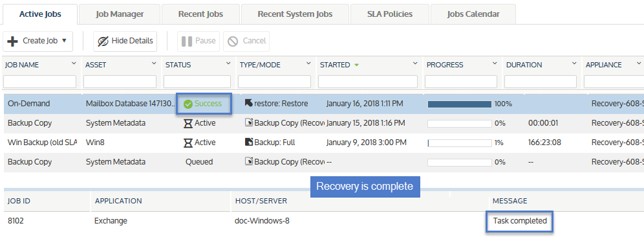Click the STATUS filter field
This screenshot has height=241, width=644.
pos(197,82)
